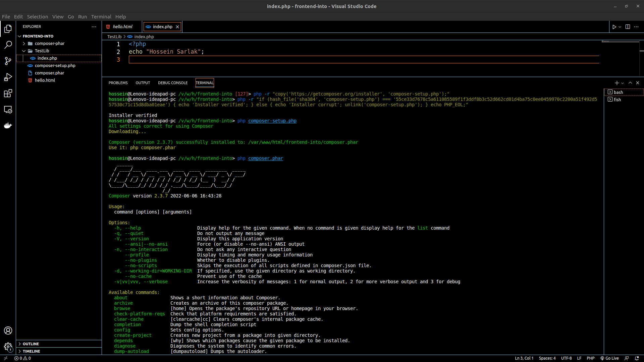Screen dimensions: 644x362
Task: Open the Explorer view in activity bar
Action: 8,29
